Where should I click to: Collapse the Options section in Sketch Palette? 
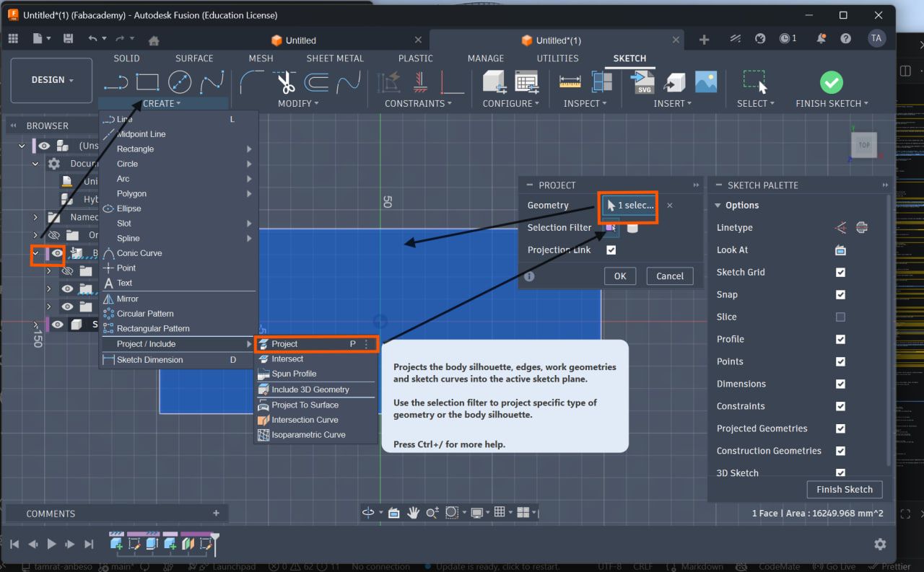(x=718, y=206)
